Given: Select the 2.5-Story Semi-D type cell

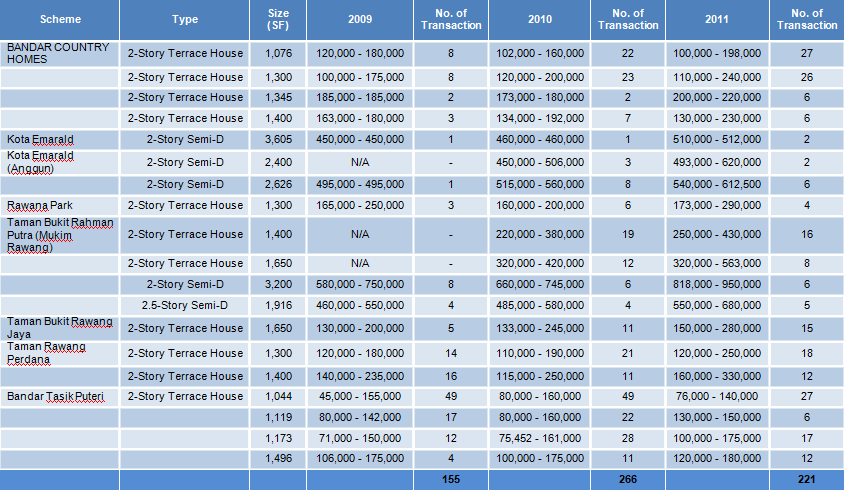Looking at the screenshot, I should click(184, 304).
